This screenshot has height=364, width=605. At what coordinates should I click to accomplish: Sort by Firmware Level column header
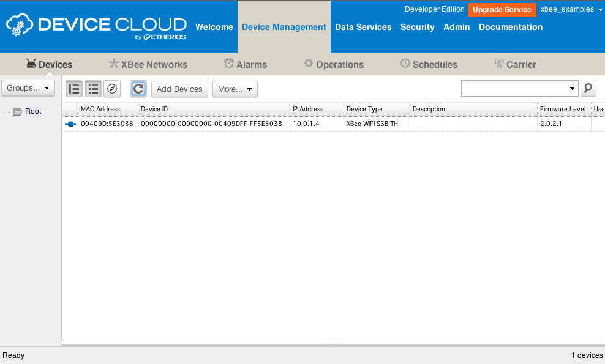564,109
